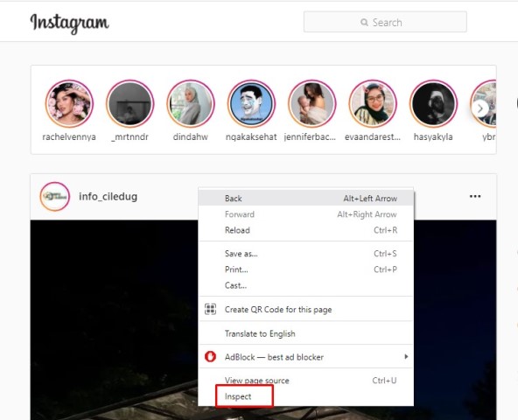
Task: Select Reload from the context menu
Action: coord(306,230)
